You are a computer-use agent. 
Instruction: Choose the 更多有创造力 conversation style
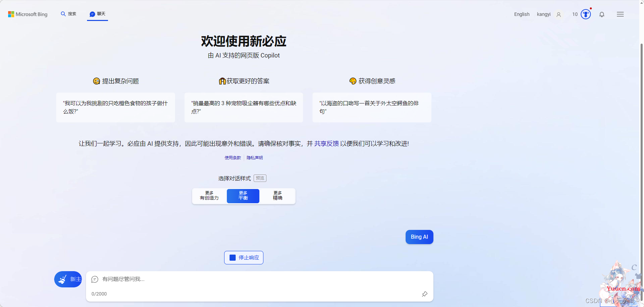pos(209,196)
